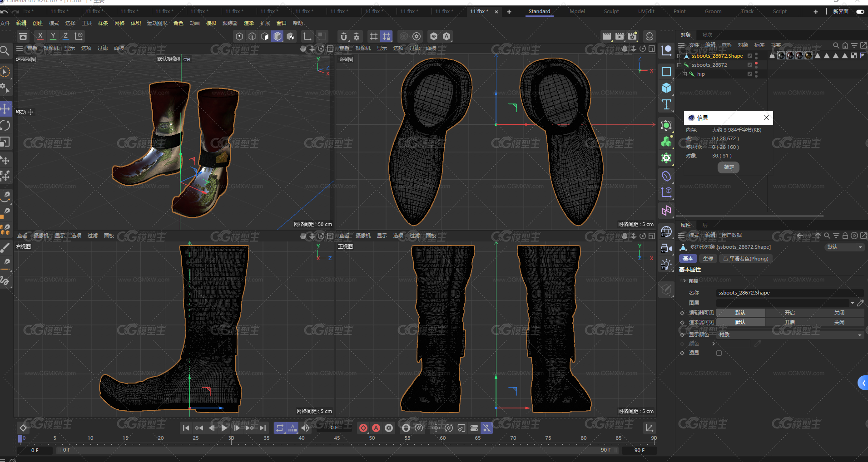868x462 pixels.
Task: Expand the 颜色 chevron row
Action: point(714,344)
